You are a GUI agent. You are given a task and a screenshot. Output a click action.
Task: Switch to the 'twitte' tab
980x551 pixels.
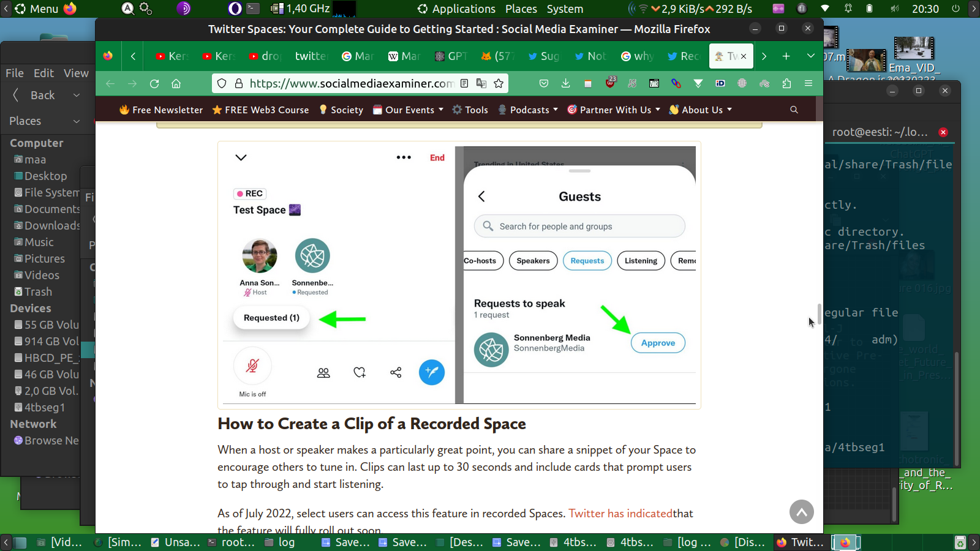312,56
